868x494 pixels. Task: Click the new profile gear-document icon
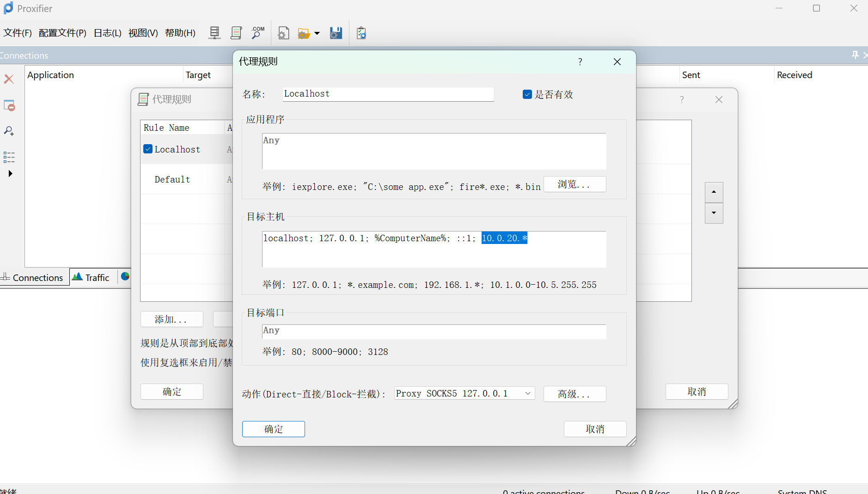point(283,33)
